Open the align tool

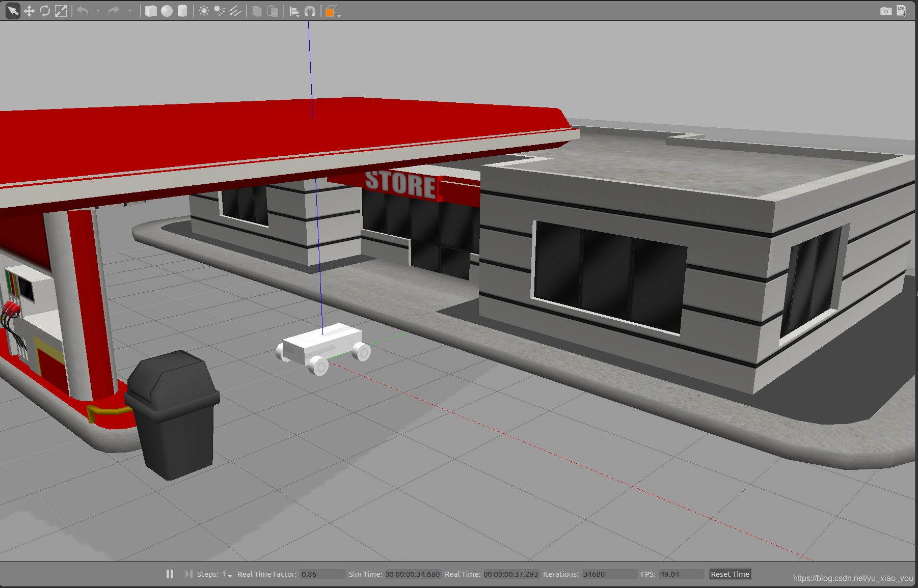coord(294,11)
